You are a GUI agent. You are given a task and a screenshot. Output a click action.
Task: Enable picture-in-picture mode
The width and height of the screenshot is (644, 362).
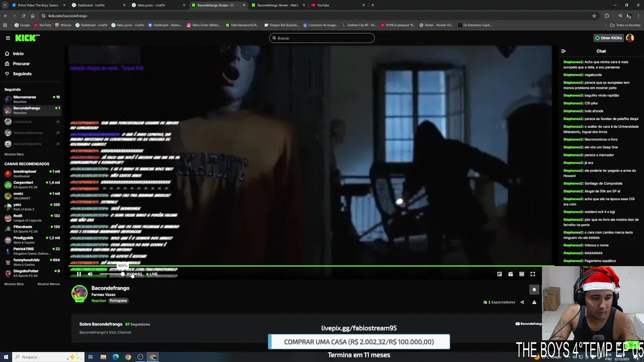pyautogui.click(x=500, y=274)
